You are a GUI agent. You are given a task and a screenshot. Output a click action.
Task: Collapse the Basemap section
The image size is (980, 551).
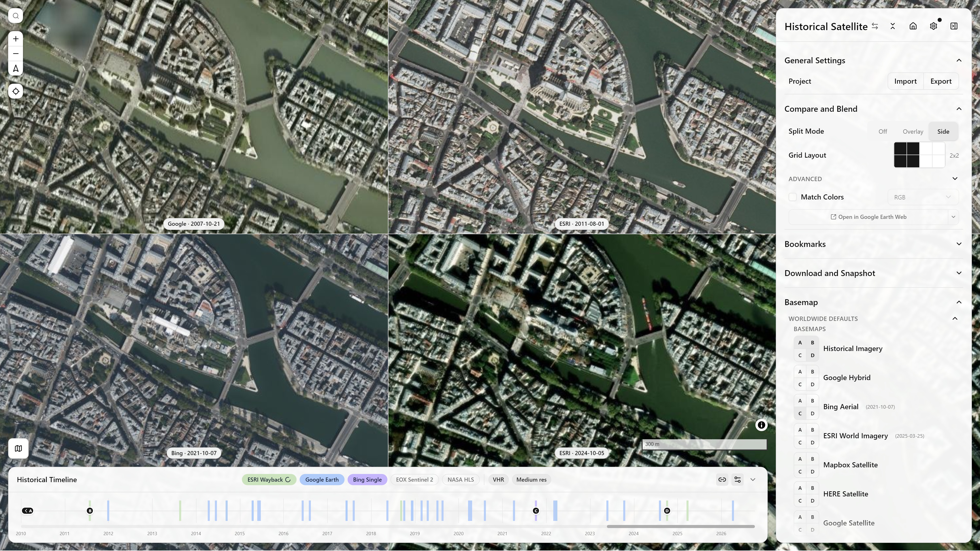(959, 302)
